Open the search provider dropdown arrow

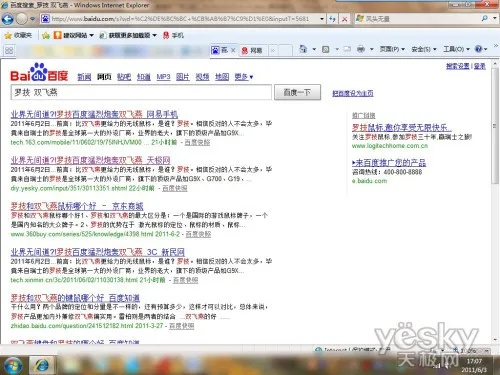pos(494,18)
